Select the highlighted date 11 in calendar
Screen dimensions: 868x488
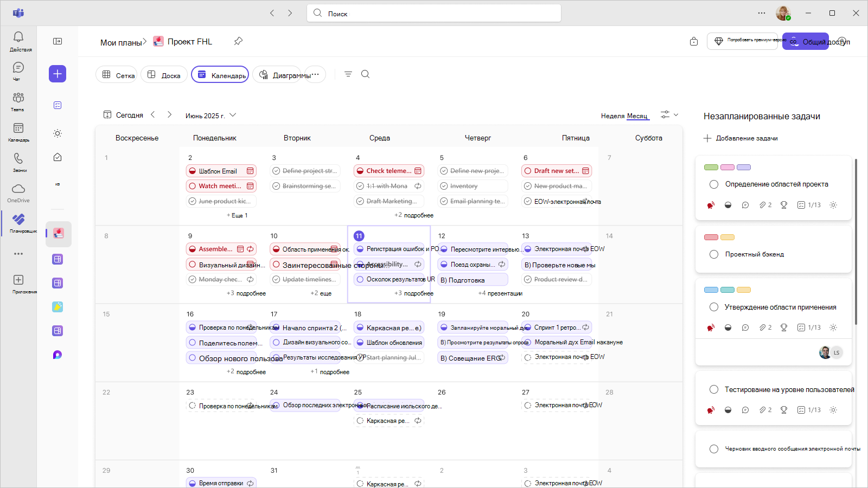tap(359, 236)
